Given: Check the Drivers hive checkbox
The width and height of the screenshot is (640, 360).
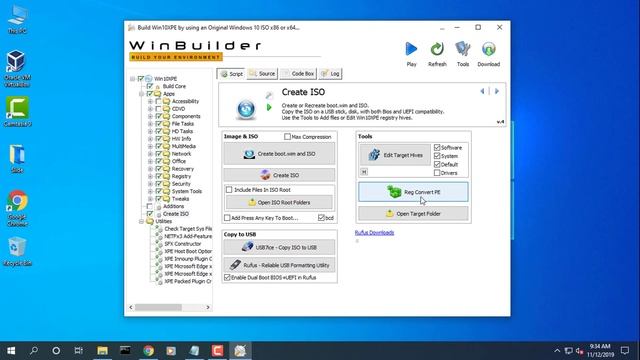Looking at the screenshot, I should pyautogui.click(x=437, y=173).
